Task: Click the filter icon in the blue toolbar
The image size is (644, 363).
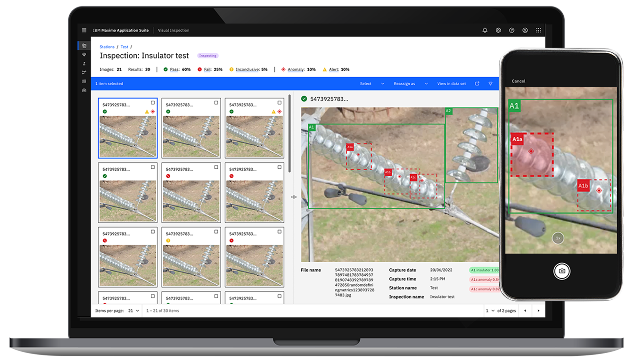Action: coord(490,83)
